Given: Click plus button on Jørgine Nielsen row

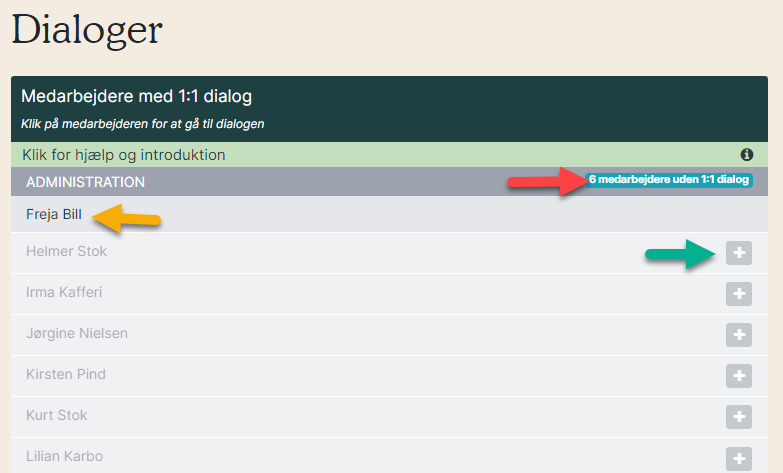Looking at the screenshot, I should (x=739, y=335).
